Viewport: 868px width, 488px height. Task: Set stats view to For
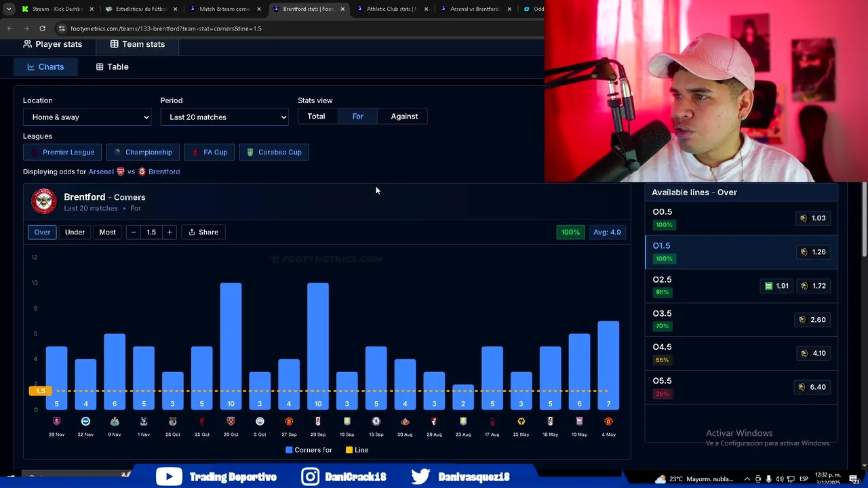tap(357, 117)
